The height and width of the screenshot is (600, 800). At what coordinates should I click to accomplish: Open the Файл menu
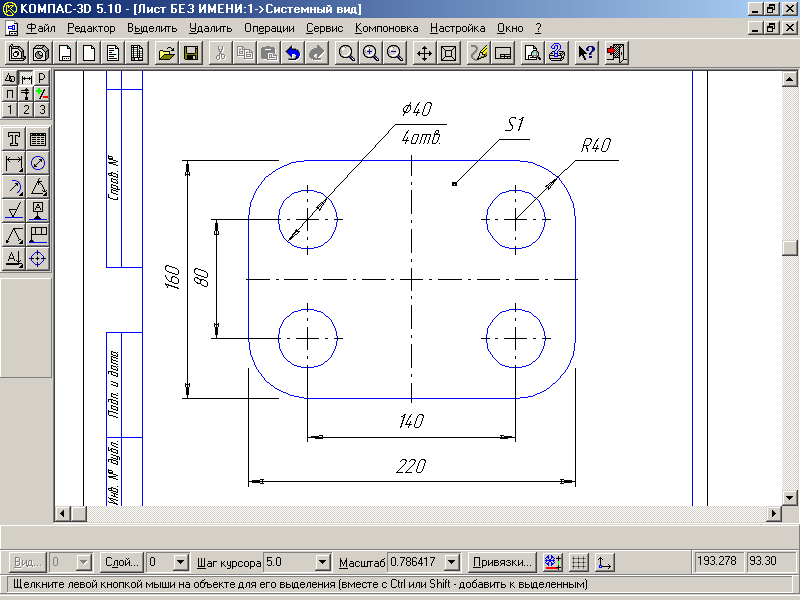coord(41,29)
